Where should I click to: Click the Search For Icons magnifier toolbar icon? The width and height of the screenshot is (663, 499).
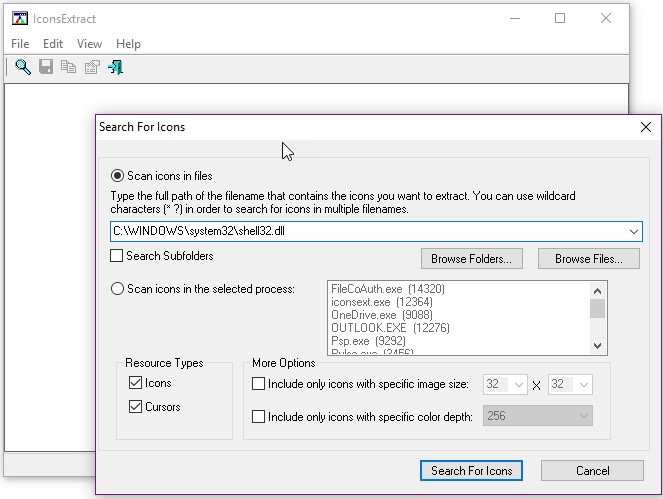click(22, 67)
